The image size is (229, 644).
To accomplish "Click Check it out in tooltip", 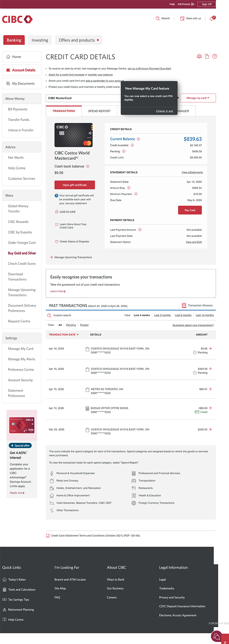I will click(x=165, y=111).
